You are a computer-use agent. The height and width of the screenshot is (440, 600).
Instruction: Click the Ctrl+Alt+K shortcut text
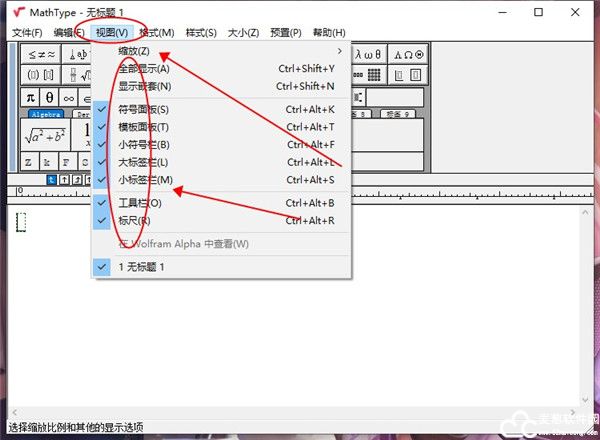click(x=310, y=110)
